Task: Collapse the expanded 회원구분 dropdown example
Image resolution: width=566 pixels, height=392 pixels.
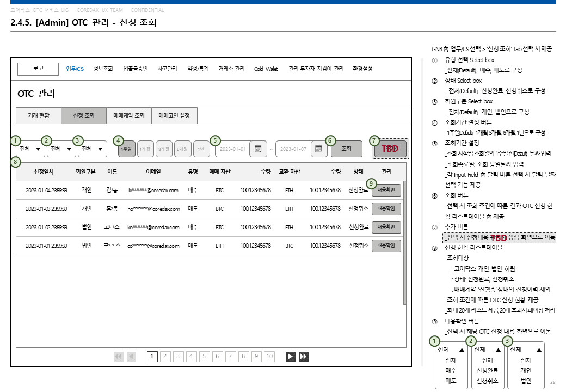Action: pos(539,350)
